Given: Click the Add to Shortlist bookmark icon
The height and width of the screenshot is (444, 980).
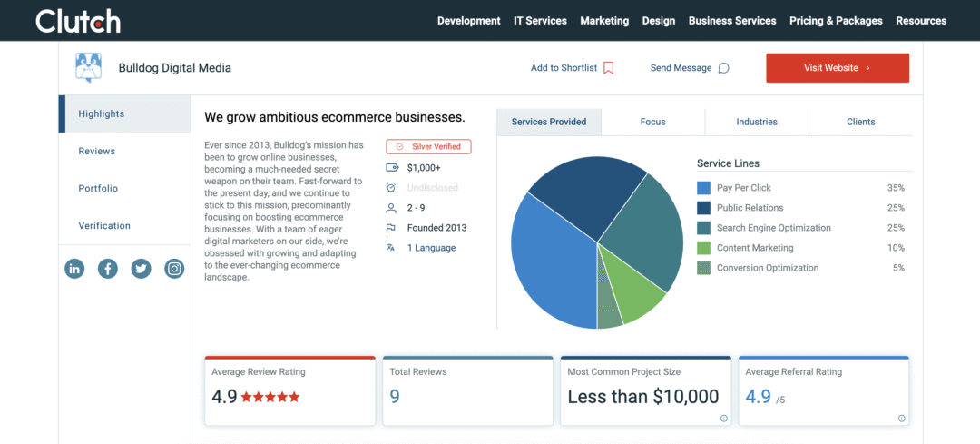Looking at the screenshot, I should [x=608, y=67].
